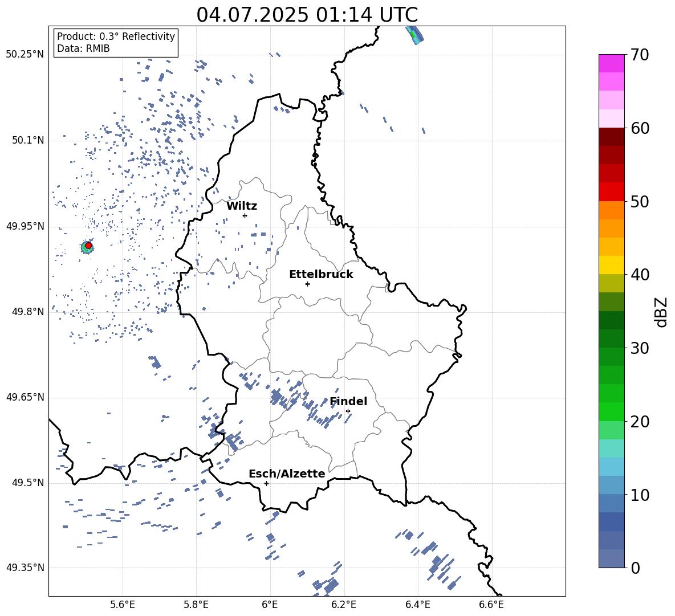Click the 60 tick on the colorbar
This screenshot has width=675, height=616.
pos(640,128)
